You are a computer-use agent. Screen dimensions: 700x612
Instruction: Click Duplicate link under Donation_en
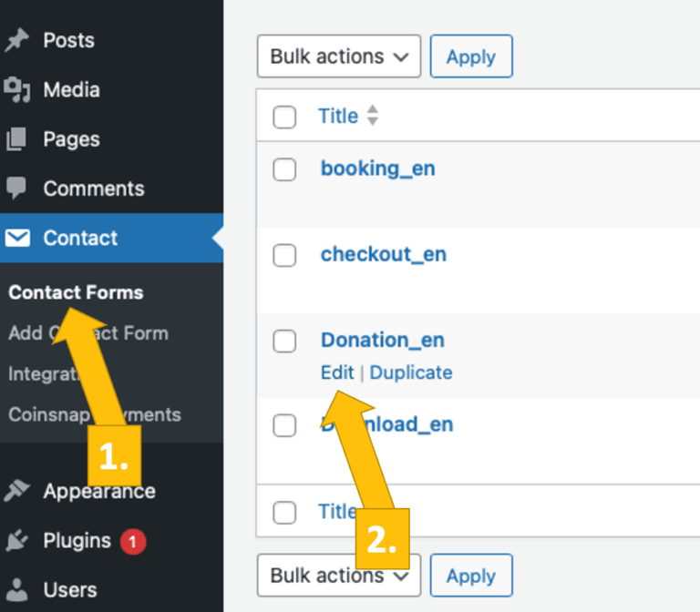(411, 372)
